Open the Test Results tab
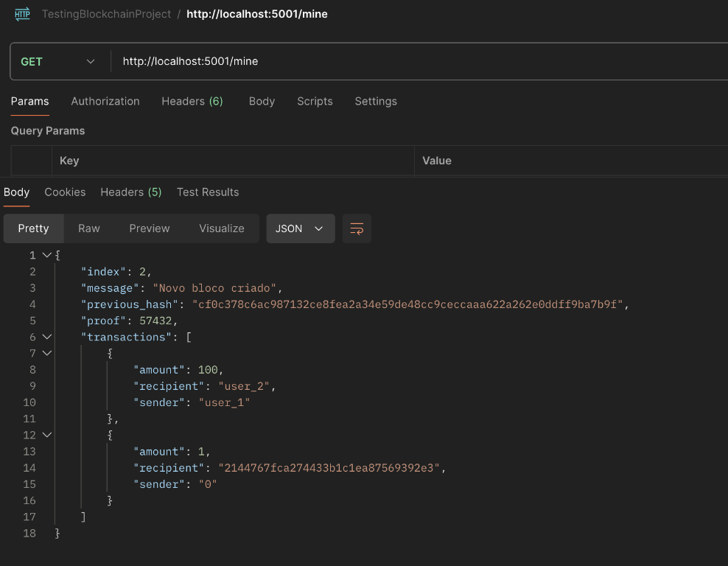Image resolution: width=728 pixels, height=566 pixels. [208, 192]
